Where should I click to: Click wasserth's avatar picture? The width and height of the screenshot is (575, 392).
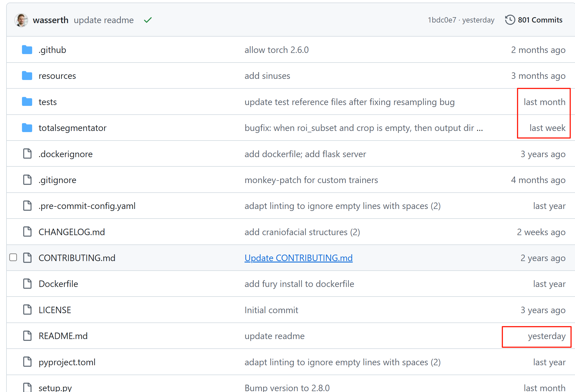[x=21, y=20]
